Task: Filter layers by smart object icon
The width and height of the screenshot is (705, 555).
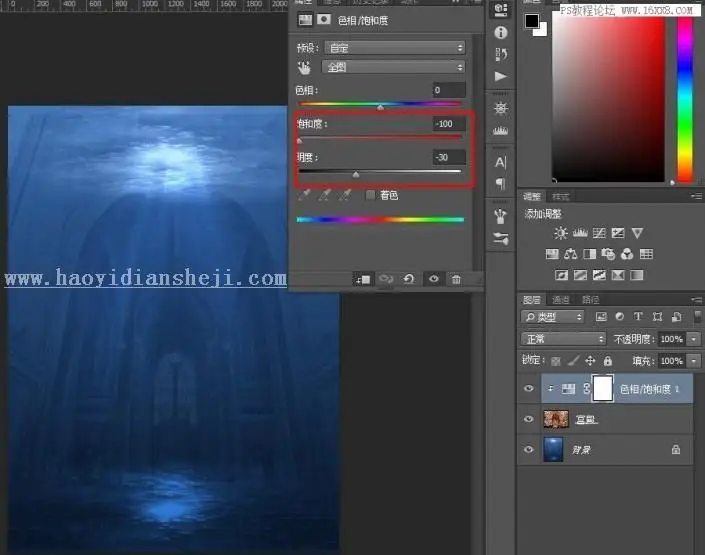Action: 676,317
